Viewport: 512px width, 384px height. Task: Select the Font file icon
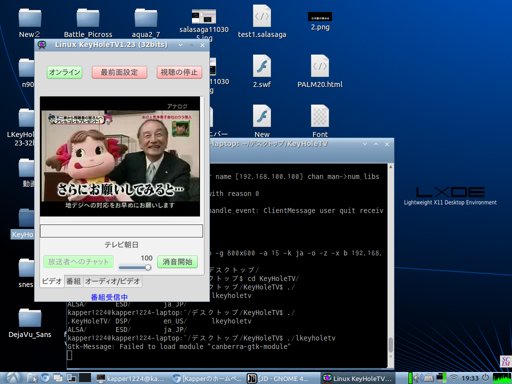320,116
